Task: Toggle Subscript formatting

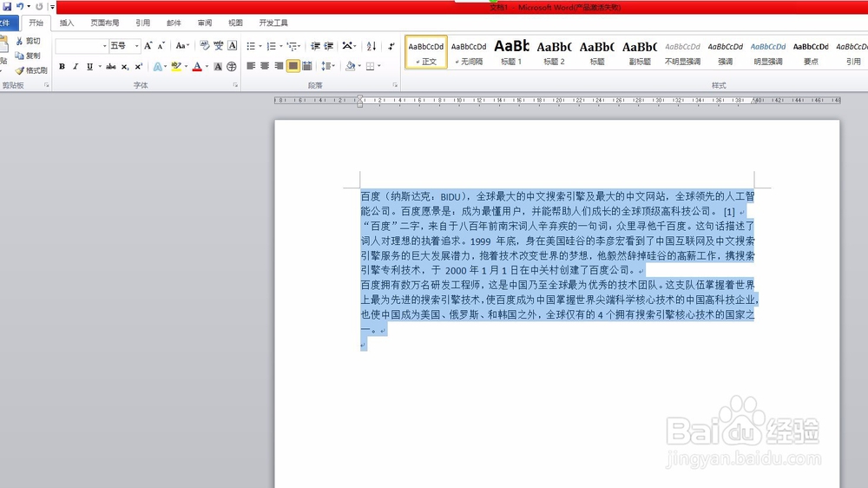Action: (x=125, y=67)
